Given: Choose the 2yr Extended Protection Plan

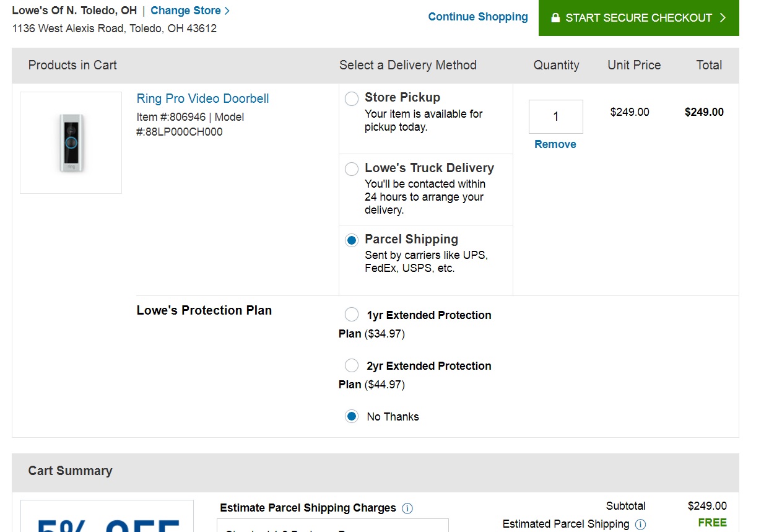Looking at the screenshot, I should click(351, 365).
